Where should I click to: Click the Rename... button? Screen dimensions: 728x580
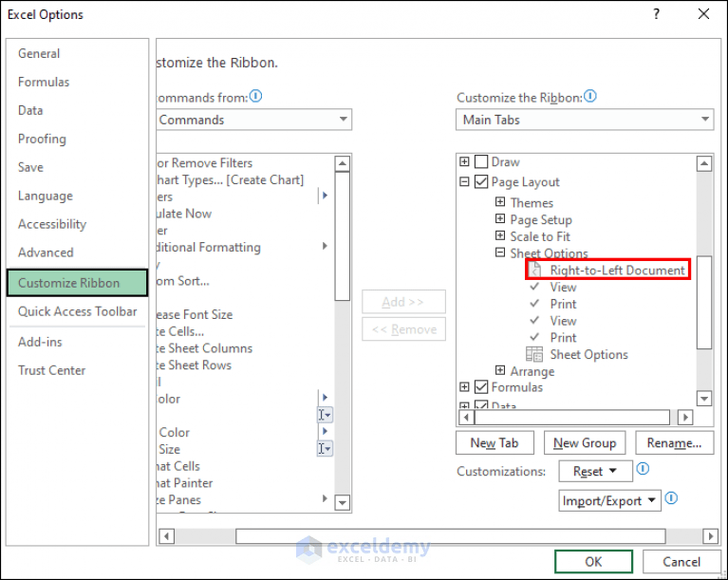click(674, 443)
